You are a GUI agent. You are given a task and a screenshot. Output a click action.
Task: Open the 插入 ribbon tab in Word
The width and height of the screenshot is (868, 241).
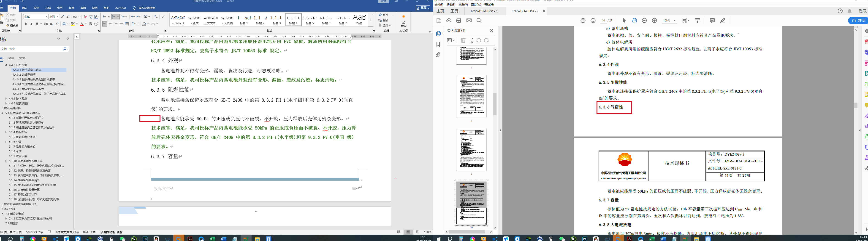pos(24,8)
